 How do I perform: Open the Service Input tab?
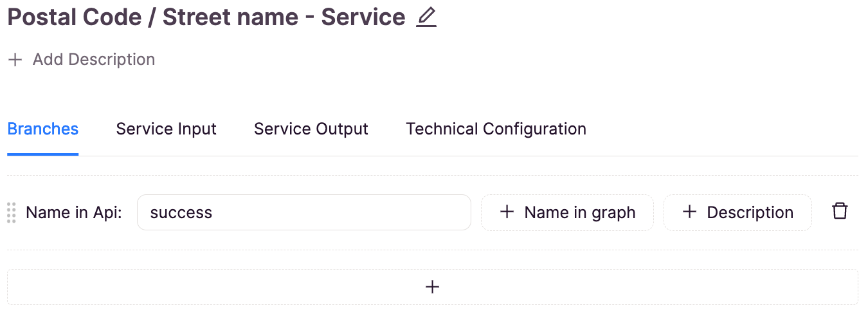pyautogui.click(x=167, y=129)
